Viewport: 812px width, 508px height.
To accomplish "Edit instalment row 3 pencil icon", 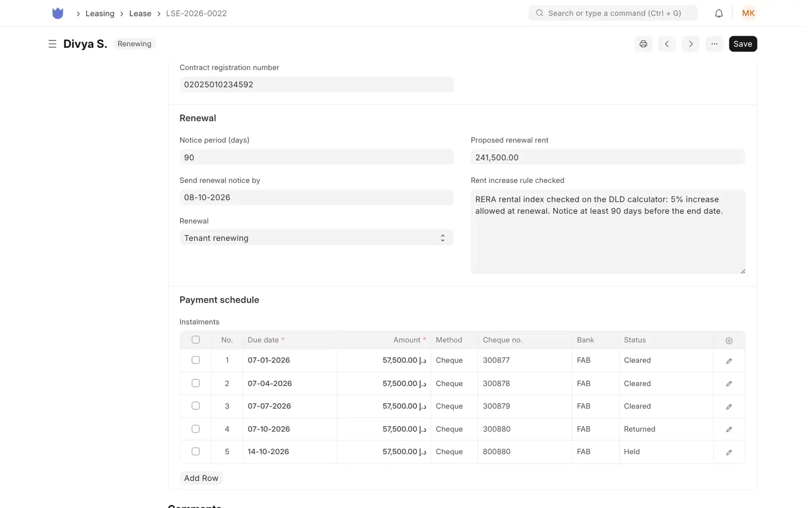I will (x=729, y=407).
